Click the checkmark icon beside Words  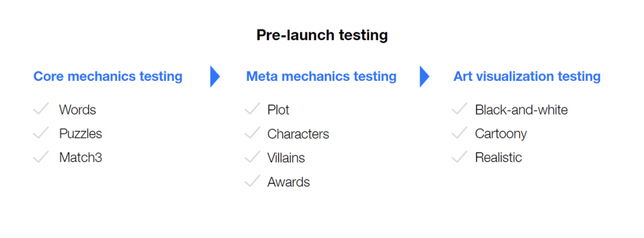click(x=41, y=109)
